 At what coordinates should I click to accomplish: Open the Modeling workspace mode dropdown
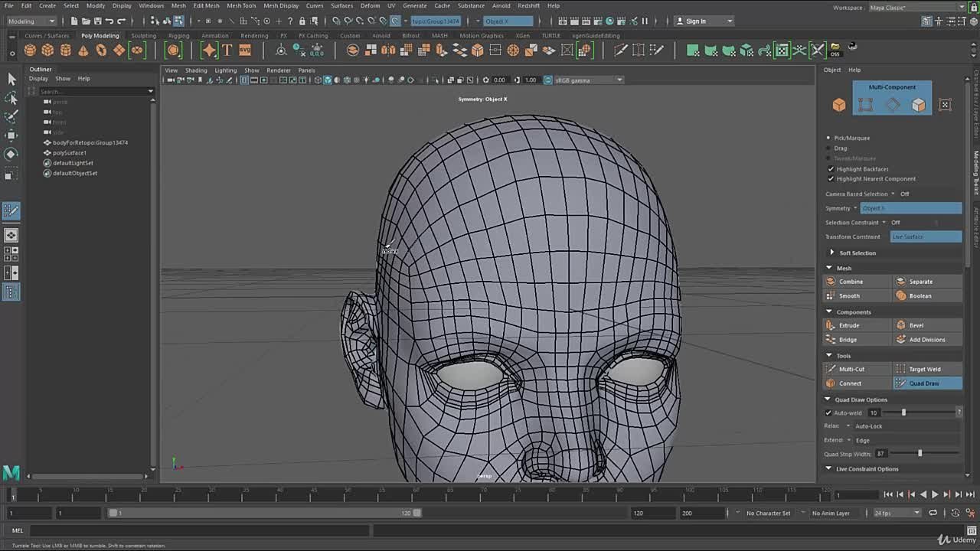tap(31, 21)
